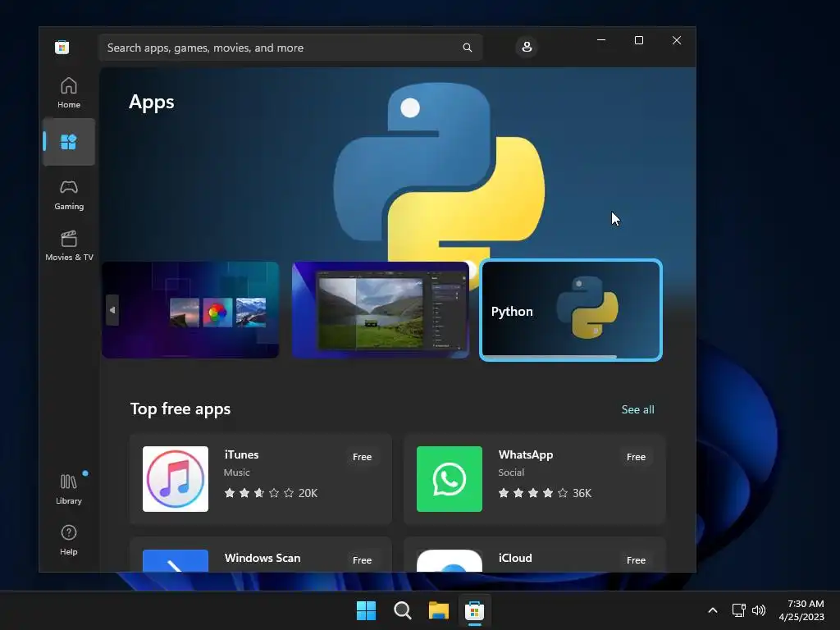
Task: Open File Explorer from taskbar
Action: pos(438,610)
